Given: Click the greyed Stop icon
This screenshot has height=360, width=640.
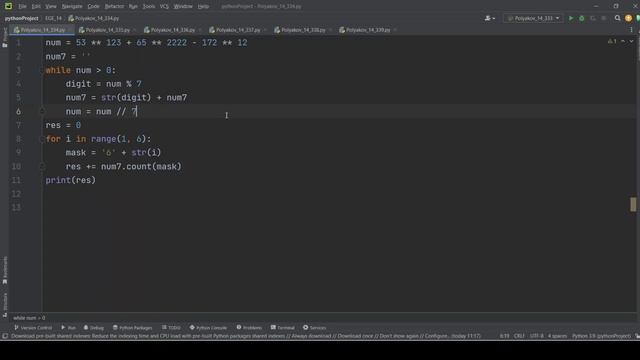Looking at the screenshot, I should point(604,18).
